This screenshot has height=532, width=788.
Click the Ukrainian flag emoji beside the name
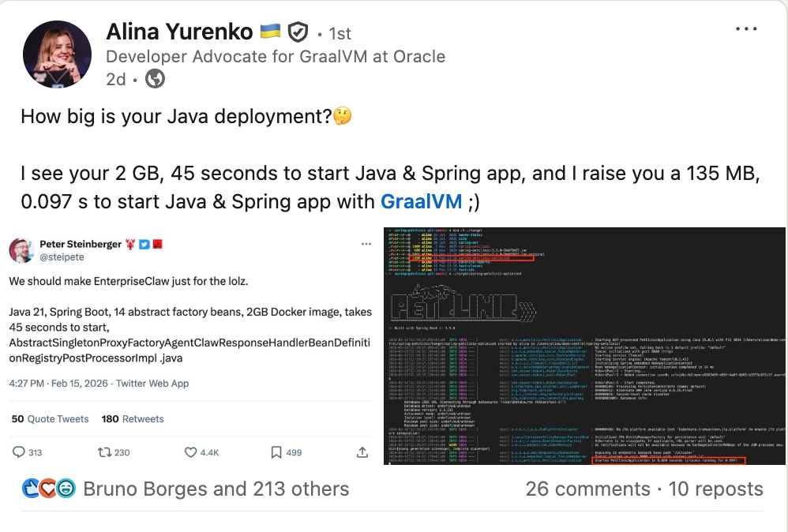coord(270,32)
